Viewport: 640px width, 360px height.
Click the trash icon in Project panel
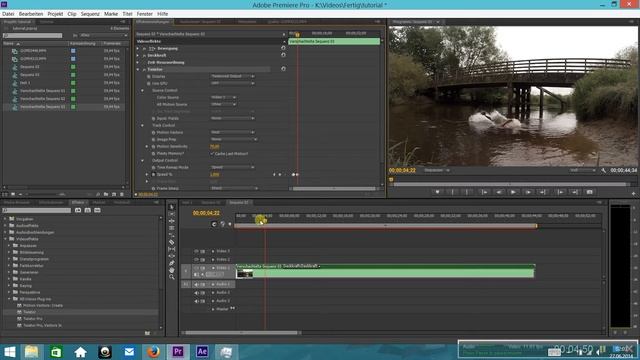(122, 194)
